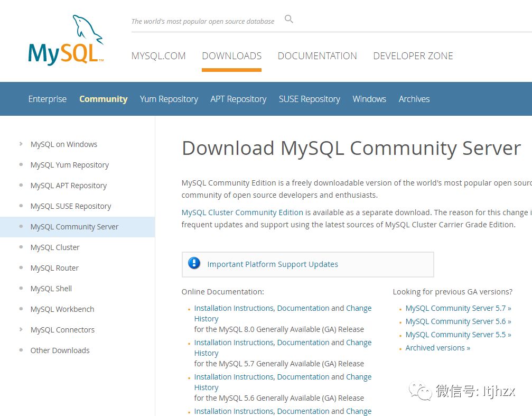Open MySQL Router sidebar item
The height and width of the screenshot is (416, 532).
point(54,268)
